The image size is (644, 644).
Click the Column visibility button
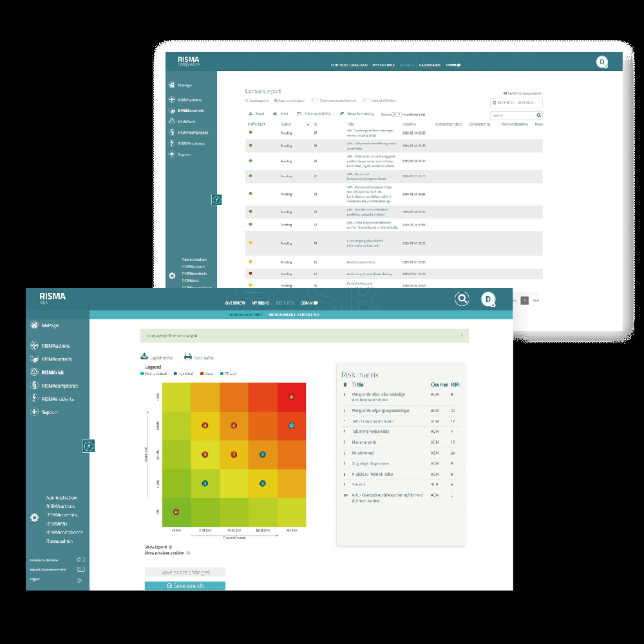click(x=314, y=114)
